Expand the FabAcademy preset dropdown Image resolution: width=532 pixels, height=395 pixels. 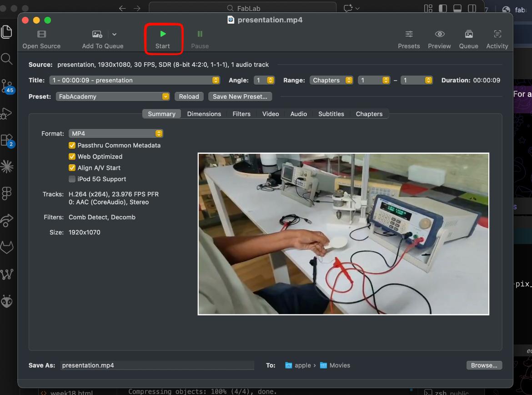(113, 96)
